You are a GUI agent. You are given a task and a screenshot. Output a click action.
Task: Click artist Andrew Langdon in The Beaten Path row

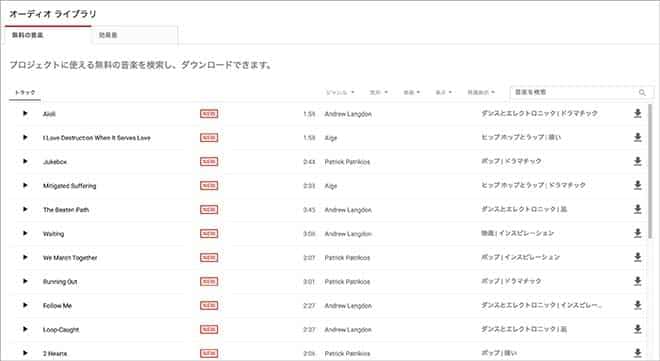348,210
